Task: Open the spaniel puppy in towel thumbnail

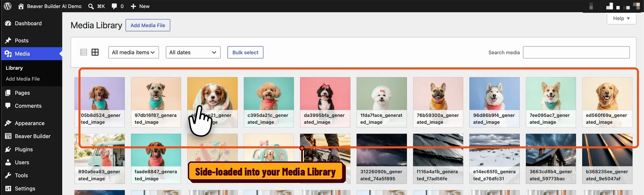Action: point(212,102)
